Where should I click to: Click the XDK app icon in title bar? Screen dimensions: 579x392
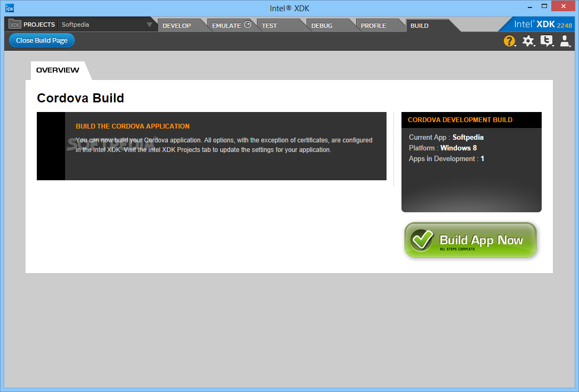(10, 8)
